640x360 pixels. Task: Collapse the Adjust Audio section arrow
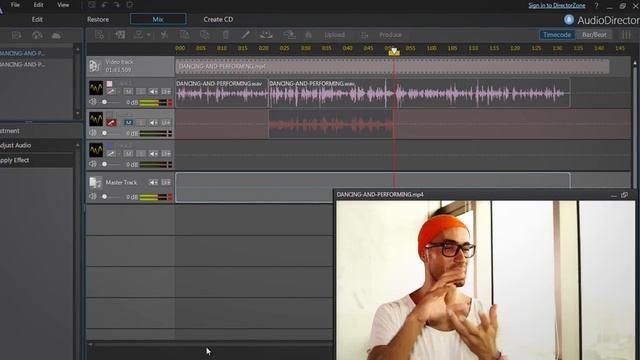77,145
